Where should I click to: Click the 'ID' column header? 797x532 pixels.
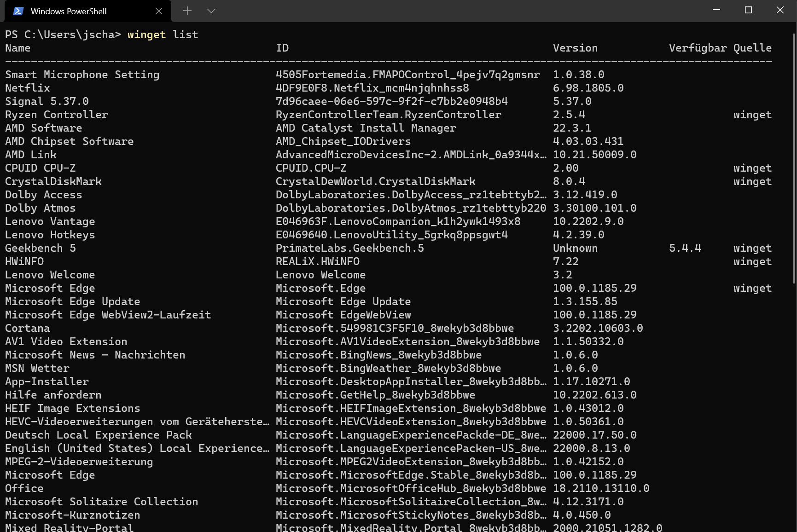click(282, 48)
